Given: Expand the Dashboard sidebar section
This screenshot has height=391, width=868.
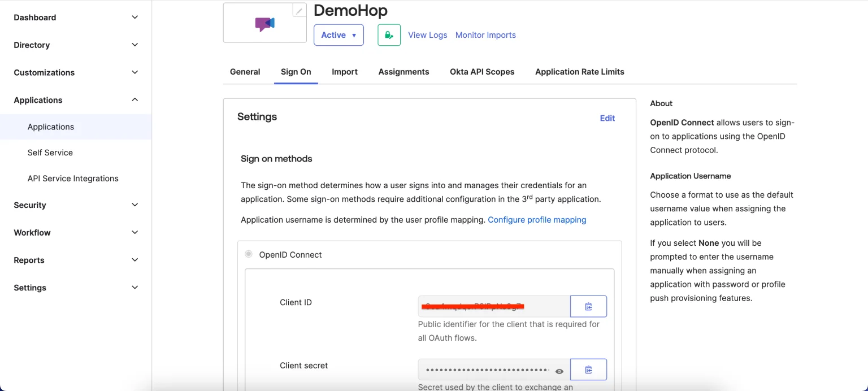Looking at the screenshot, I should pos(76,18).
